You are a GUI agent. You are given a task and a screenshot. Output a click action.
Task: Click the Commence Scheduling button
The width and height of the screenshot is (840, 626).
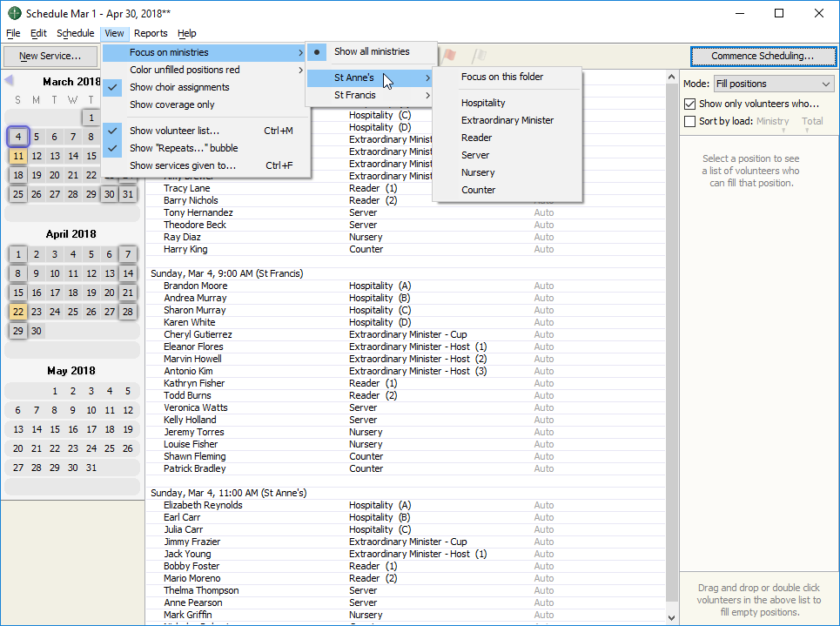[x=762, y=56]
